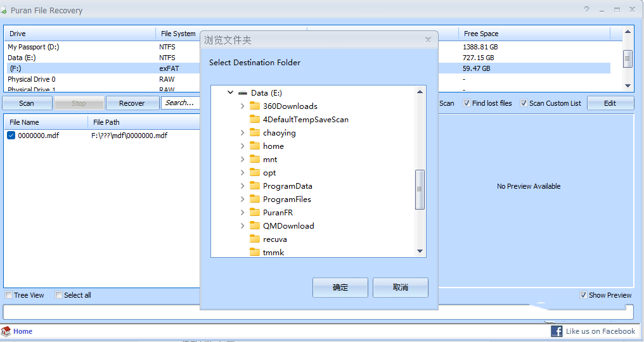The height and width of the screenshot is (342, 644).
Task: Uncheck the 0000000.mdf file checkbox
Action: [x=11, y=136]
